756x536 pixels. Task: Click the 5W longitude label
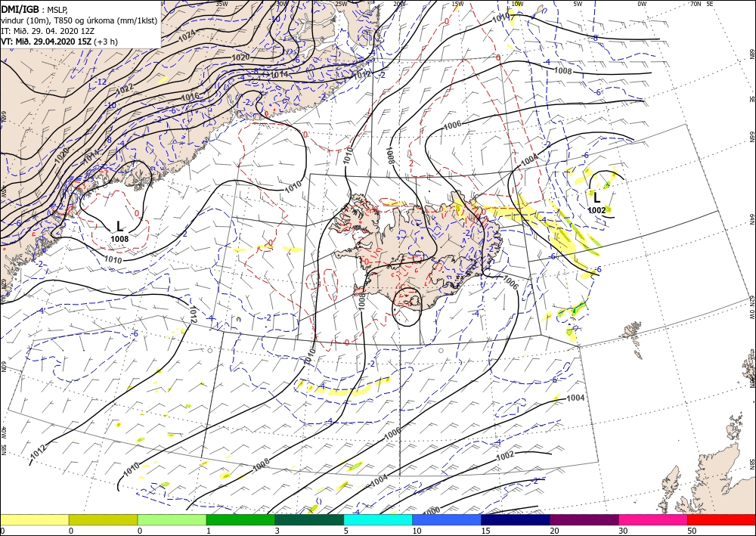[578, 3]
